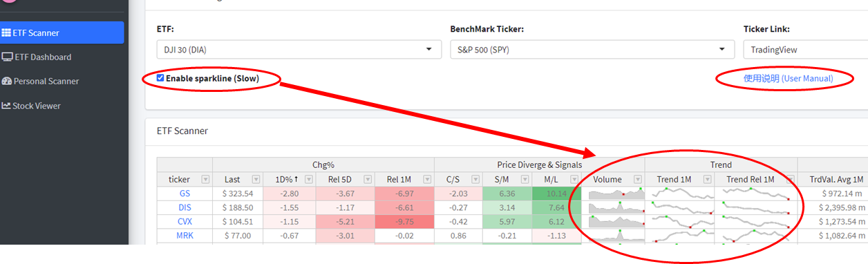The image size is (868, 264).
Task: Click the ETF Dashboard monitor icon
Action: point(7,57)
